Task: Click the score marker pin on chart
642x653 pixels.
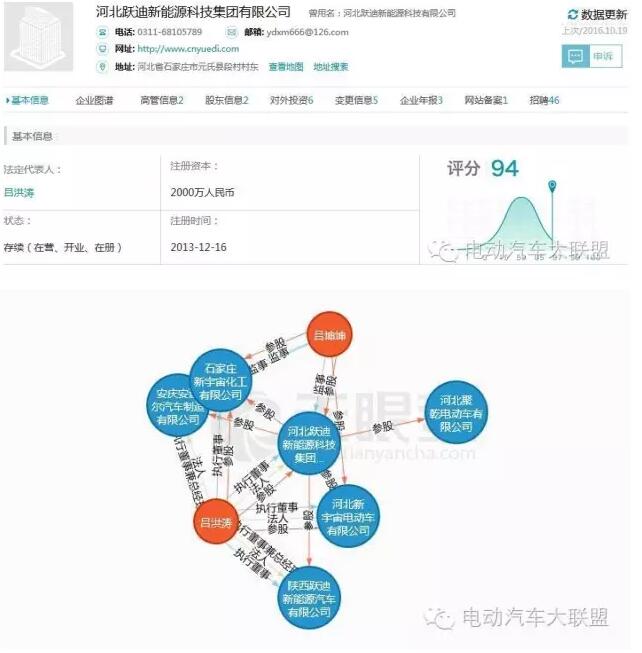Action: click(x=552, y=186)
